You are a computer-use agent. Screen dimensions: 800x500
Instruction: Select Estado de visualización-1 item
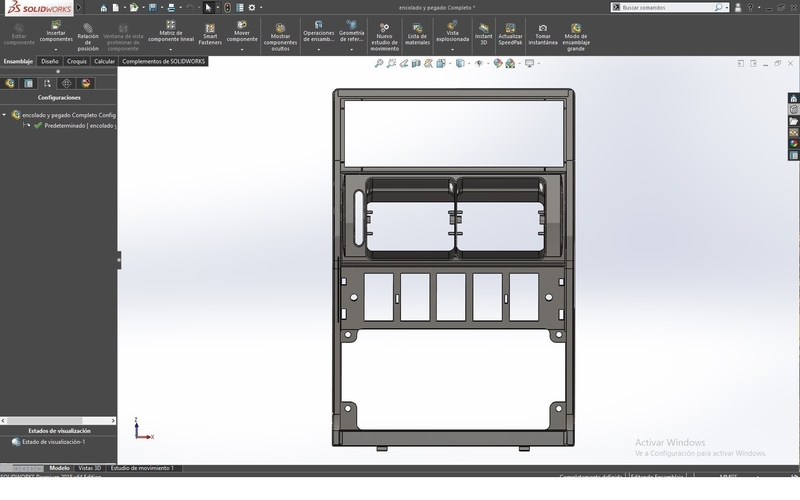click(54, 442)
